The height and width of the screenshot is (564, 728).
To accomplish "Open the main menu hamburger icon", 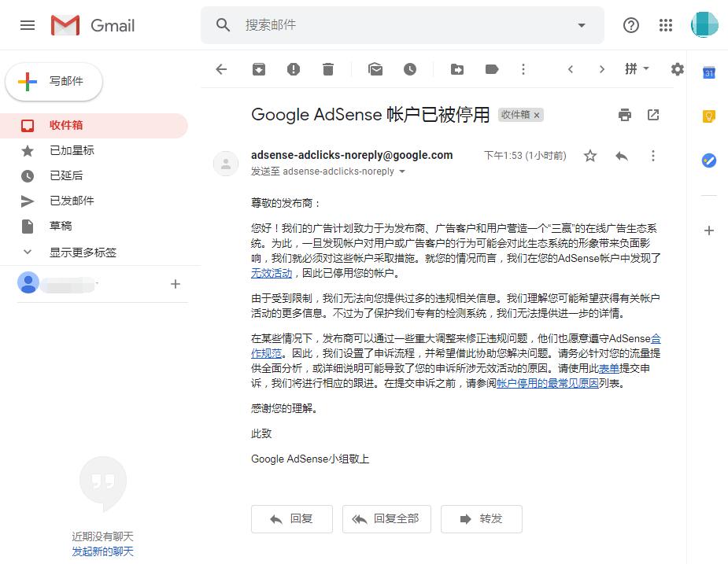I will 28,25.
